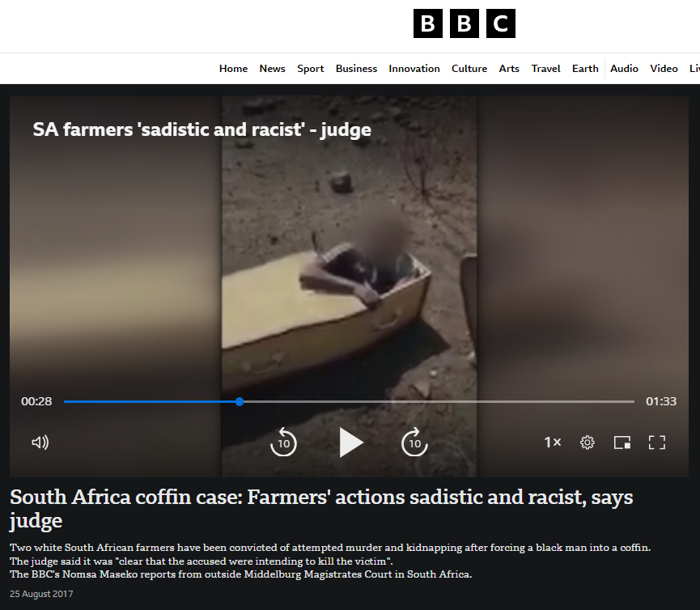
Task: Enter fullscreen video mode
Action: click(x=656, y=443)
